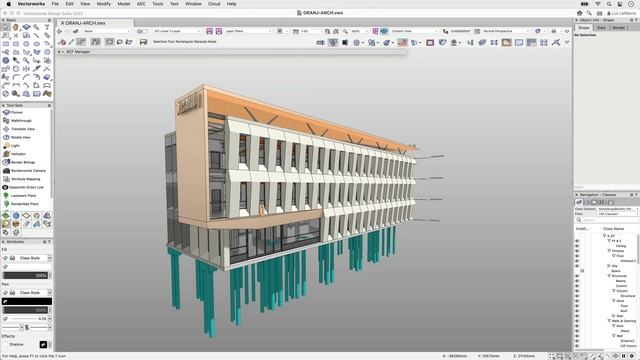
Task: Open Layer Plane dropdown
Action: [x=248, y=31]
